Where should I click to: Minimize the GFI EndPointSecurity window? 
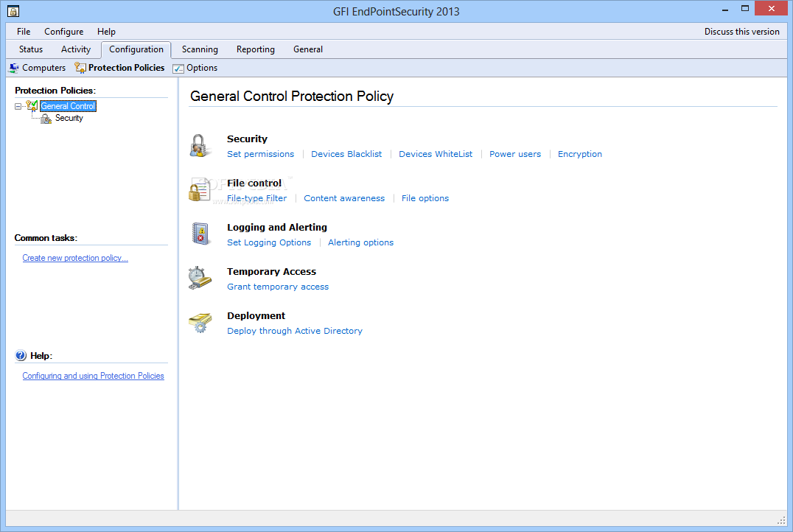coord(724,9)
